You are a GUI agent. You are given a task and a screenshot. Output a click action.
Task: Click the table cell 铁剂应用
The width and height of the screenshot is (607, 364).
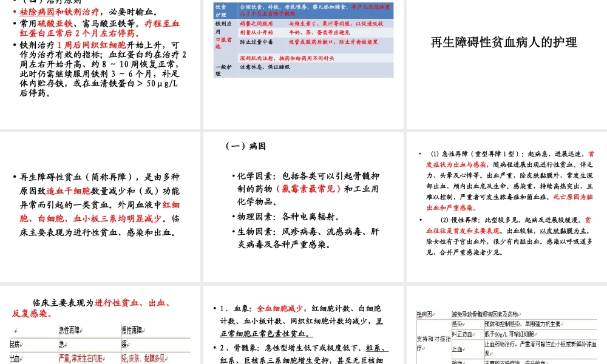tap(225, 27)
